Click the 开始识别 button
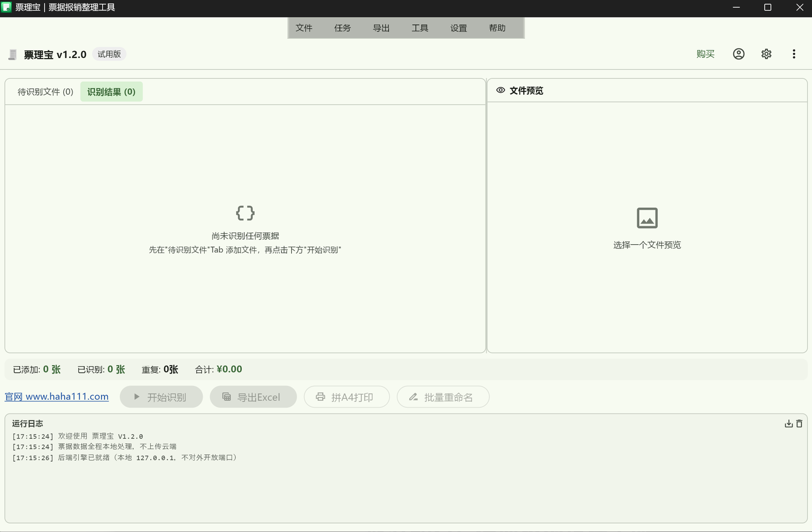The height and width of the screenshot is (532, 812). click(161, 397)
